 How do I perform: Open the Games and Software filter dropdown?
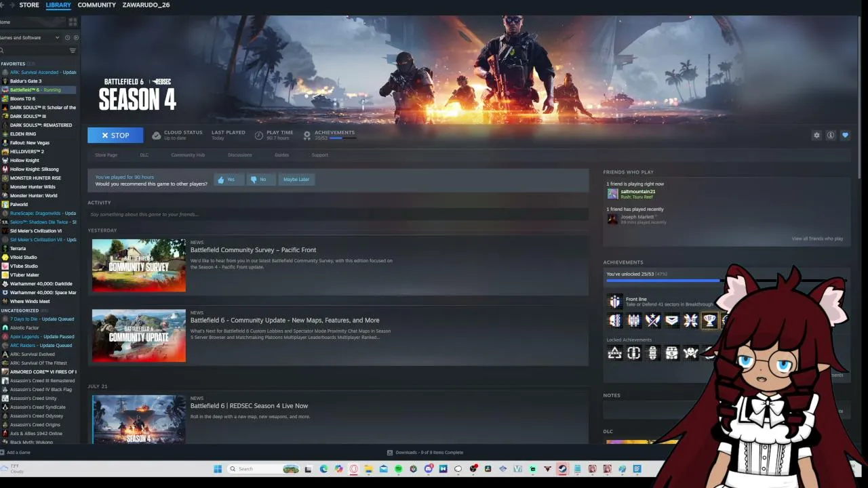(30, 38)
